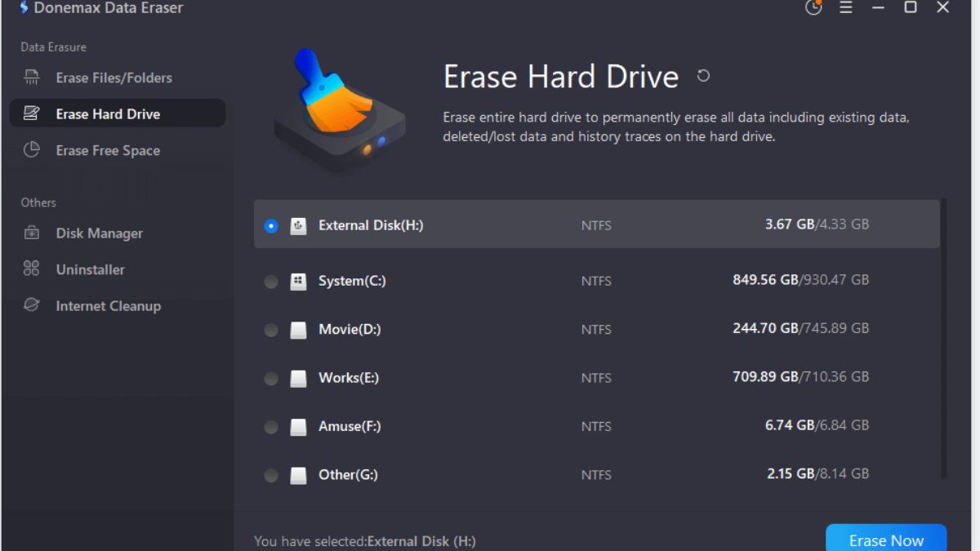Image resolution: width=980 pixels, height=551 pixels.
Task: Open the history clock icon in title bar
Action: [x=813, y=7]
